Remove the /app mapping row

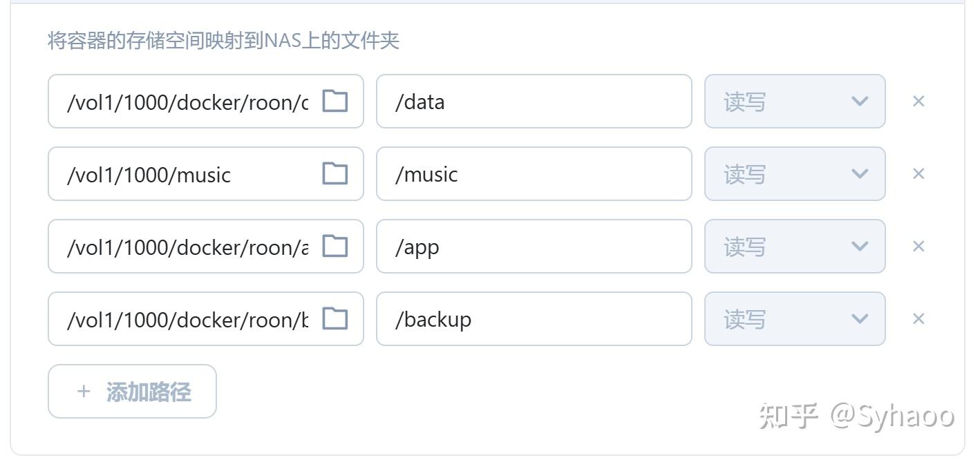(x=918, y=246)
